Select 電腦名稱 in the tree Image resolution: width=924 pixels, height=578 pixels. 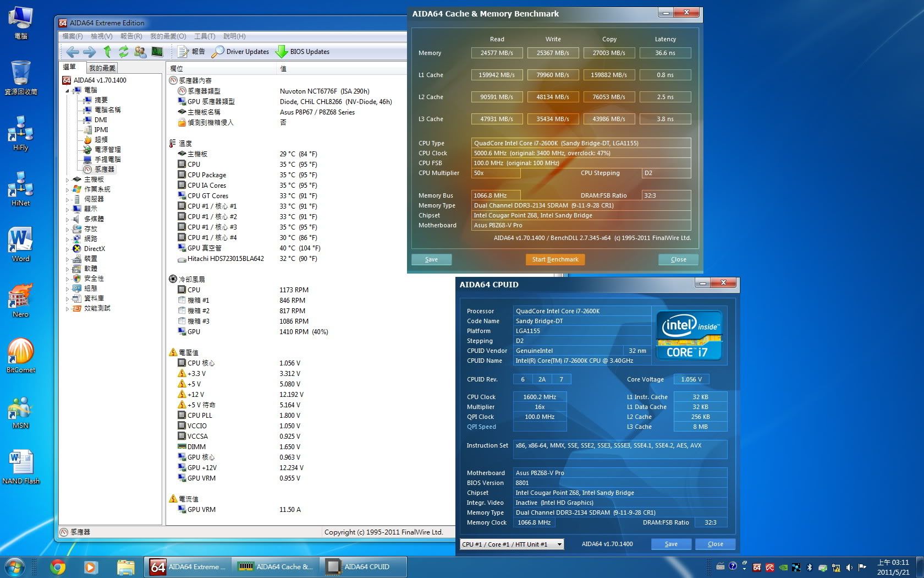point(107,110)
